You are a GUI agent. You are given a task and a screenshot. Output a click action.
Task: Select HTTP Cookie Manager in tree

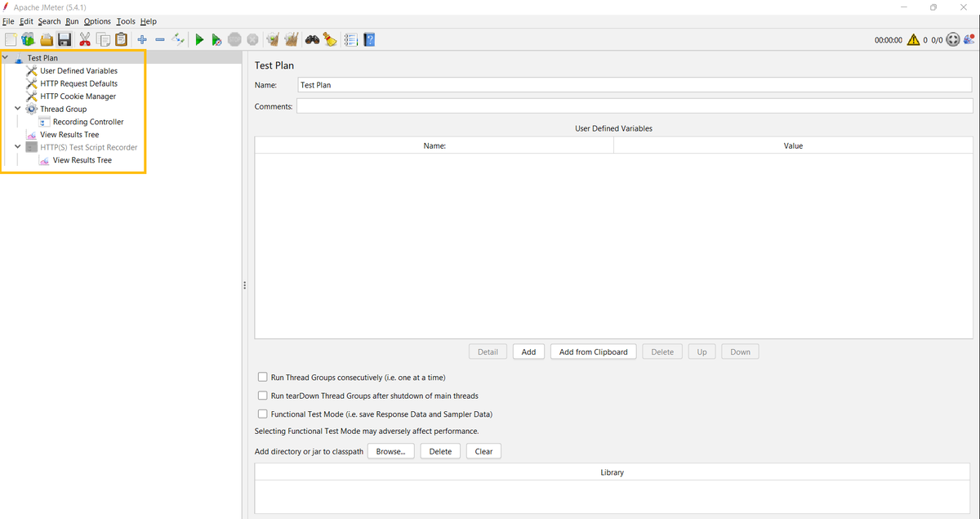click(x=78, y=96)
